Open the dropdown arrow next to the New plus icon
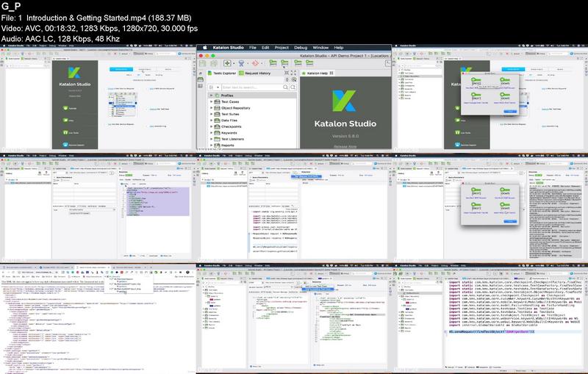The height and width of the screenshot is (374, 588). pos(234,63)
